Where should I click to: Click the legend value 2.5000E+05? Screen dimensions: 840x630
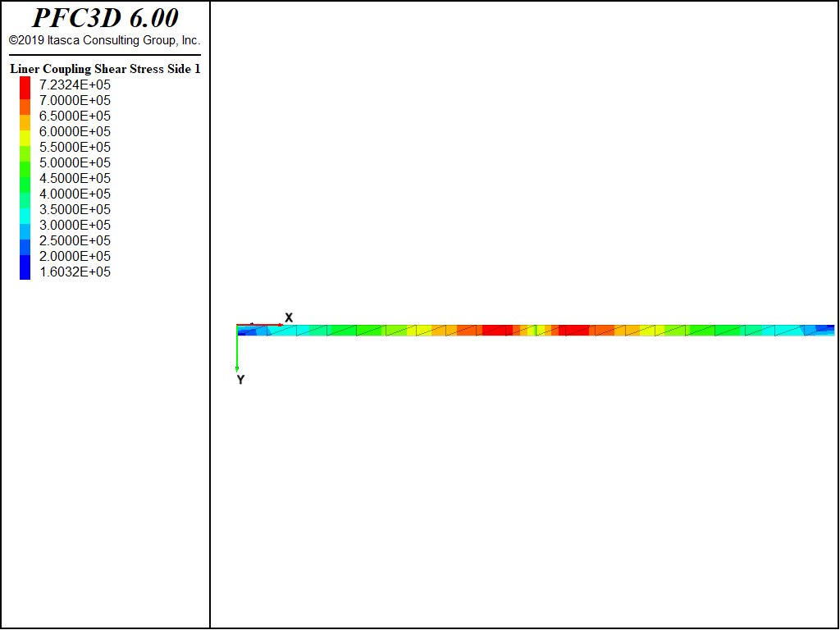75,240
